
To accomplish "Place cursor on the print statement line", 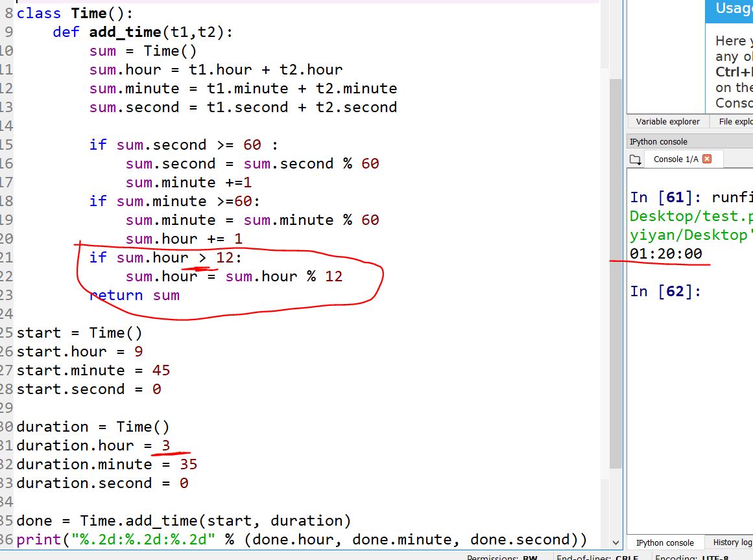I will click(302, 539).
